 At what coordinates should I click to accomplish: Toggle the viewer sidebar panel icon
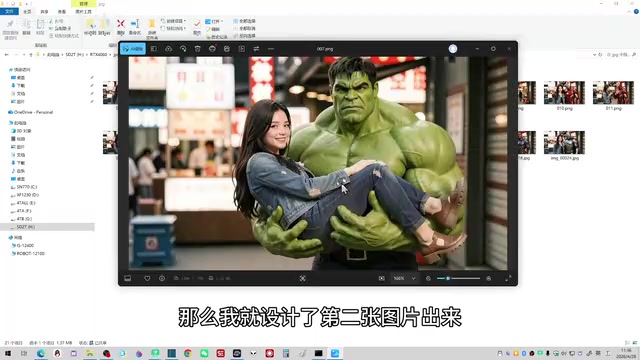(154, 49)
